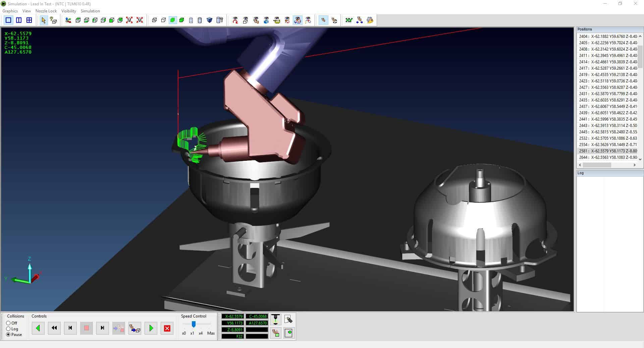Open the View menu
Viewport: 644px width, 348px height.
click(26, 11)
